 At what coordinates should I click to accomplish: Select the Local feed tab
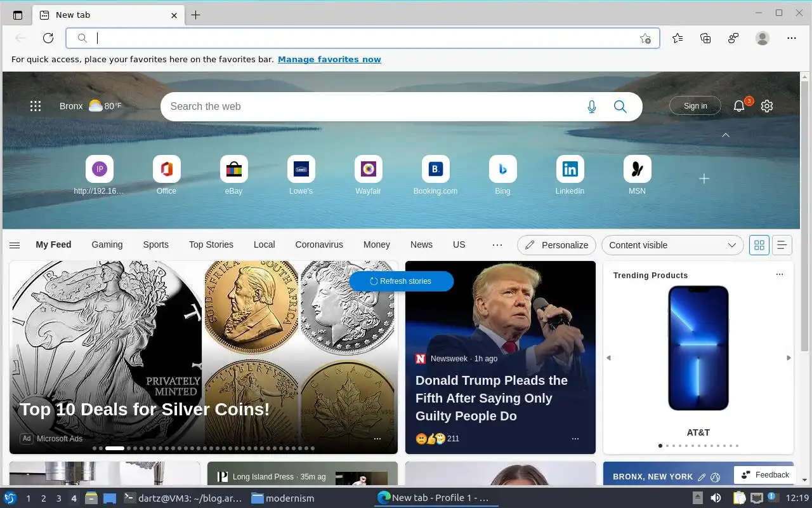coord(265,244)
